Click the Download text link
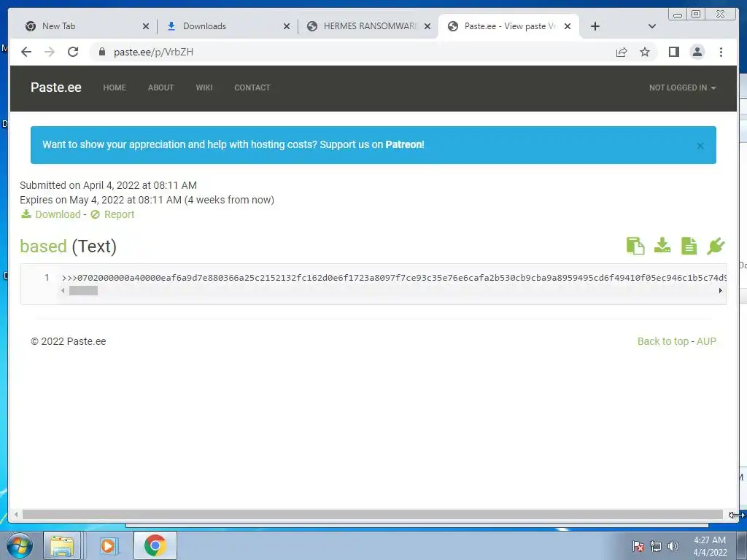This screenshot has height=560, width=747. click(x=58, y=214)
